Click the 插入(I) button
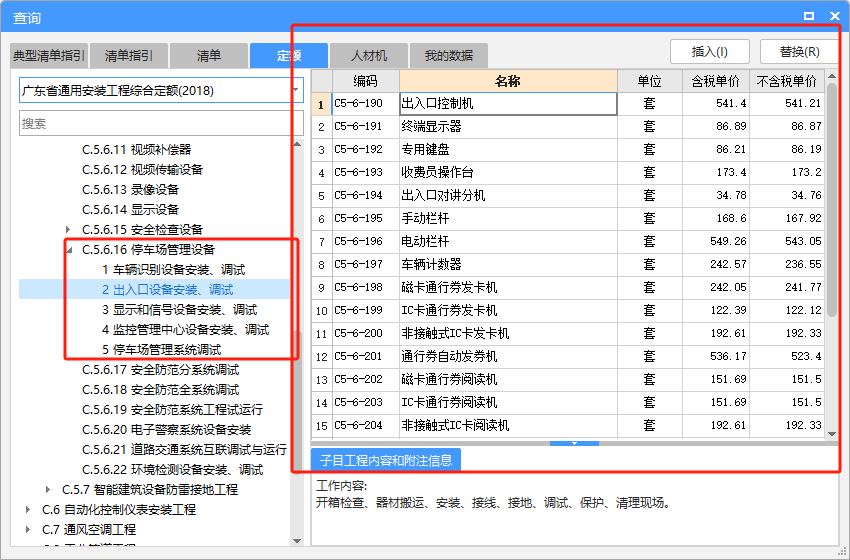This screenshot has height=560, width=850. click(710, 52)
